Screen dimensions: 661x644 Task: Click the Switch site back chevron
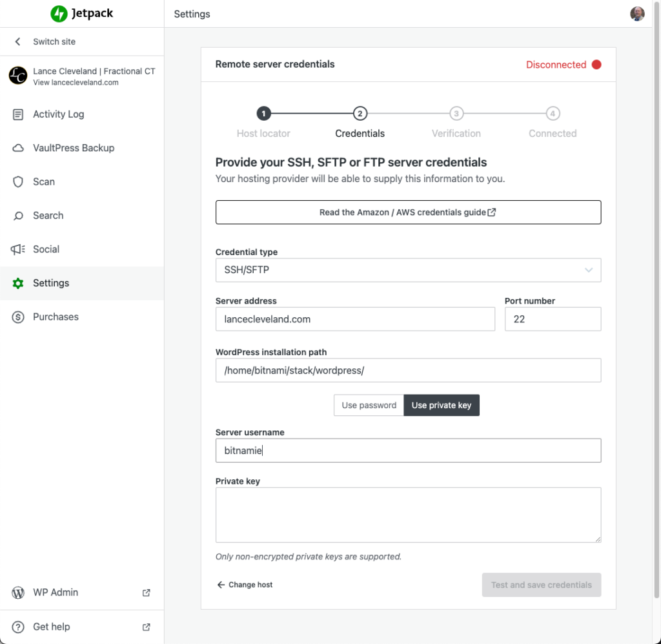click(x=18, y=41)
